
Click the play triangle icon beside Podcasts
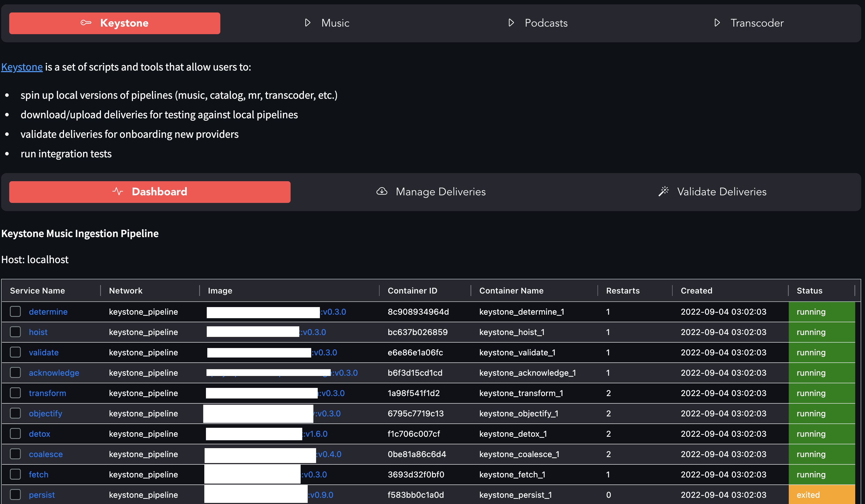pyautogui.click(x=511, y=23)
